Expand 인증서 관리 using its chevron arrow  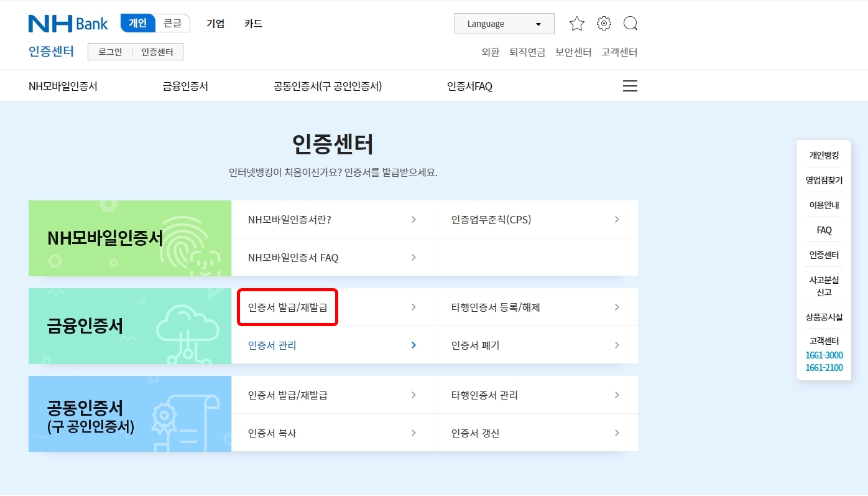point(413,345)
